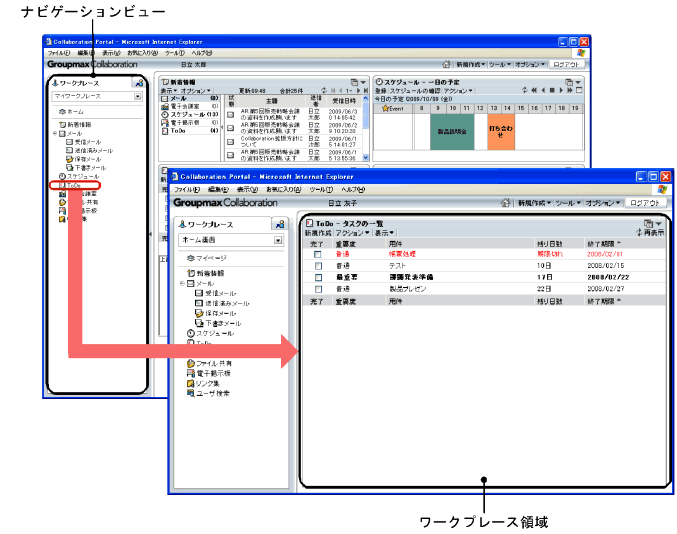Open お気に入り(A) menu in front window

[283, 190]
